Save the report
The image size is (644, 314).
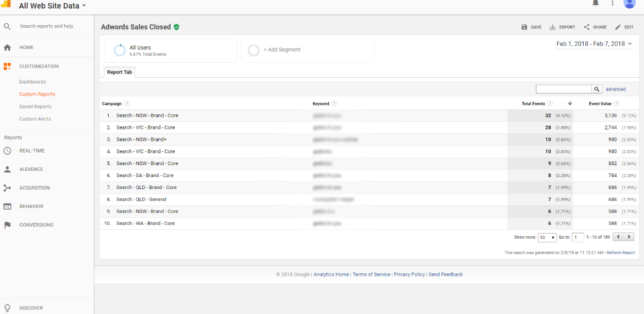531,27
